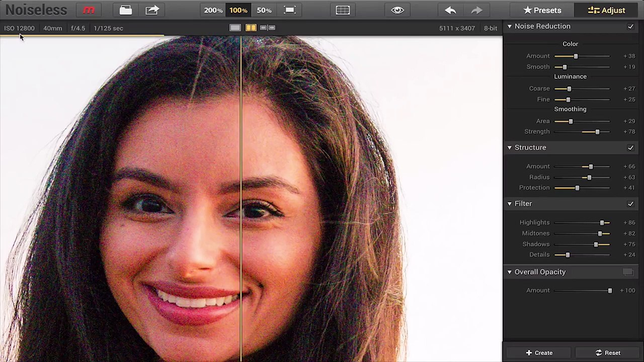The image size is (644, 362).
Task: Click the 1/125 sec shutter text
Action: pyautogui.click(x=108, y=28)
